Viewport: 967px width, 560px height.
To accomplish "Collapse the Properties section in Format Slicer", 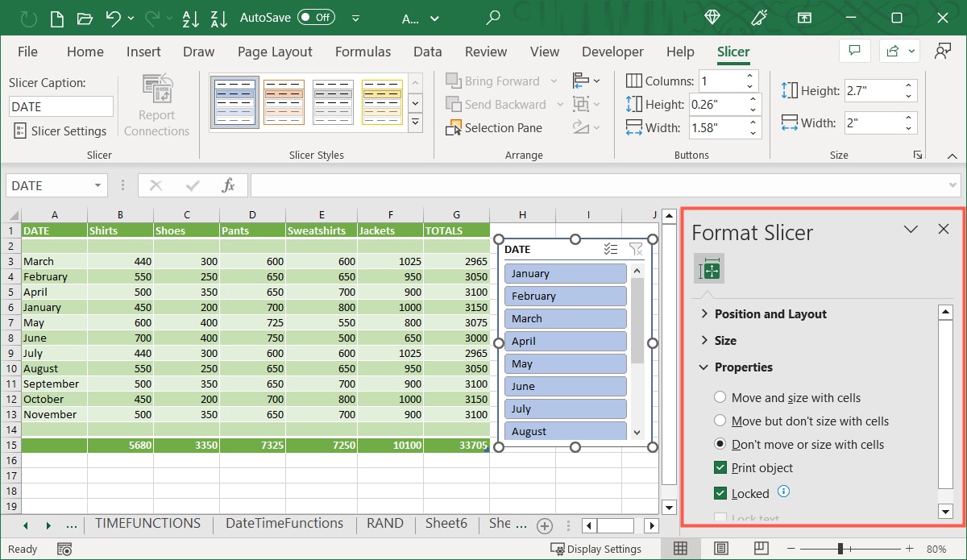I will coord(703,367).
